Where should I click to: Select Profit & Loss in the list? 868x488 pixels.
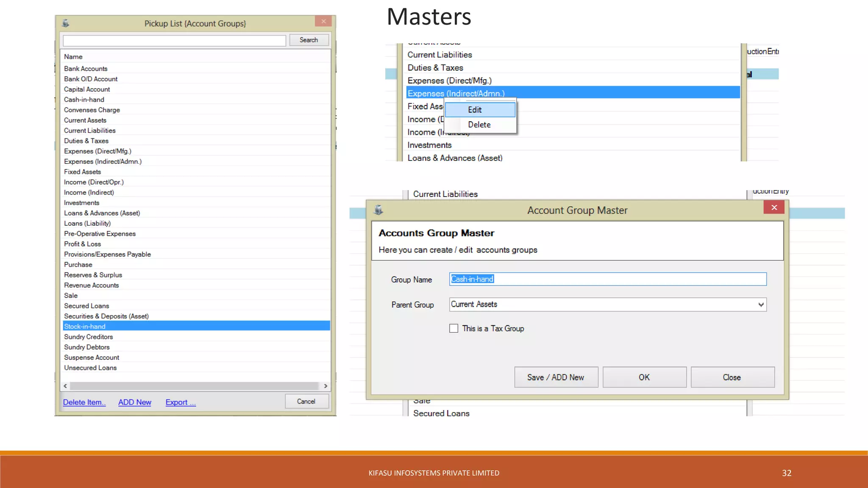(196, 244)
